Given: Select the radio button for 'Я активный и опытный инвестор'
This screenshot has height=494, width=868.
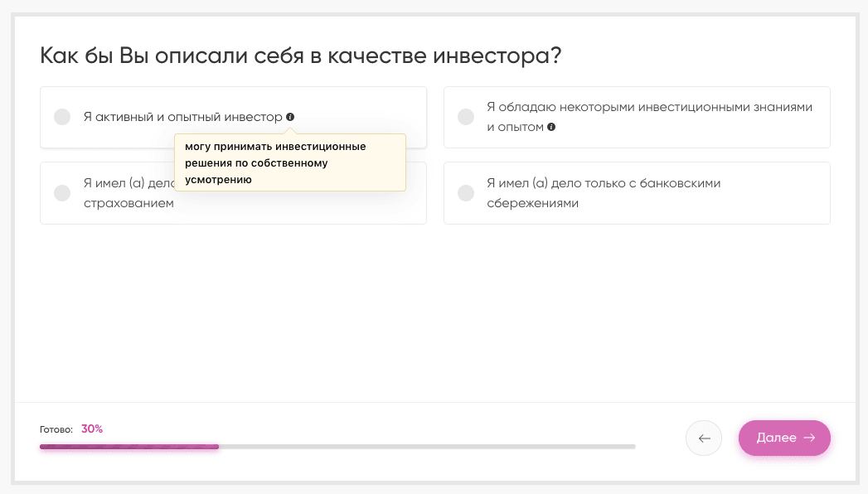Looking at the screenshot, I should pyautogui.click(x=61, y=117).
